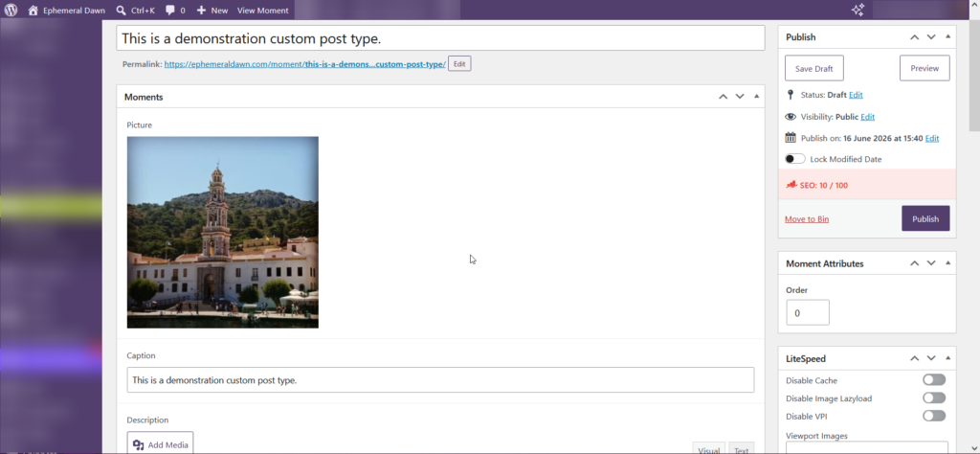The image size is (980, 454).
Task: Switch to Visual editor tab
Action: coord(709,448)
